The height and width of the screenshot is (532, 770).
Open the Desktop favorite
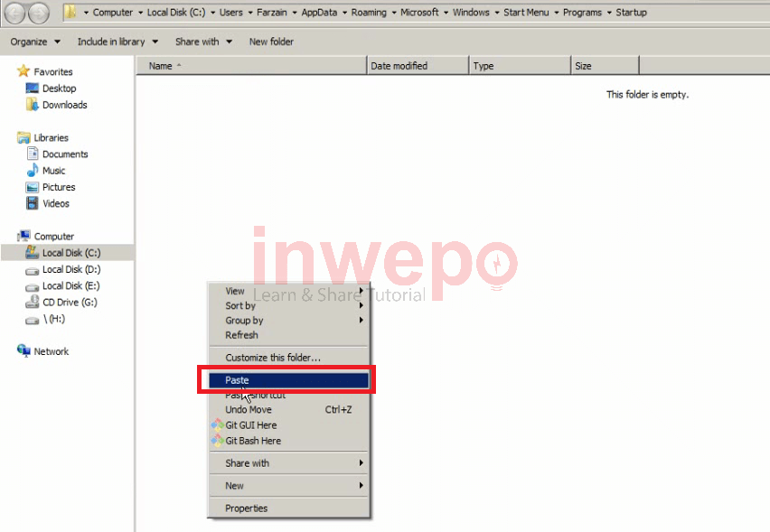pos(59,89)
